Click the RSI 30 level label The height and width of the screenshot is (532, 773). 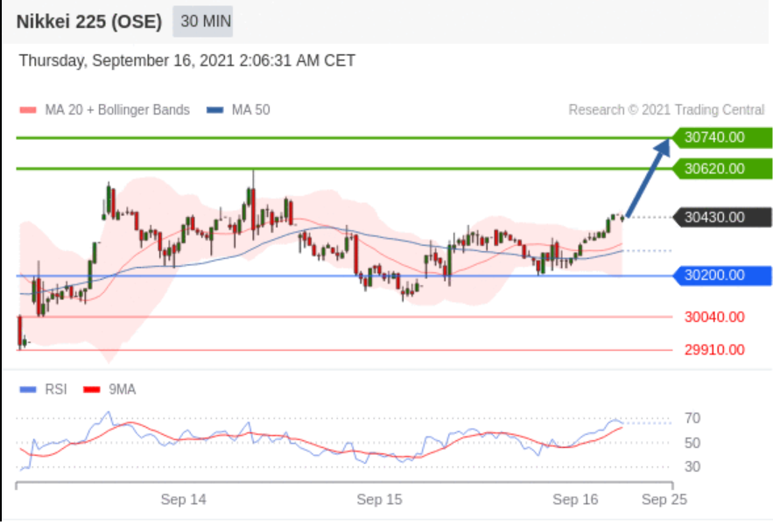click(692, 466)
